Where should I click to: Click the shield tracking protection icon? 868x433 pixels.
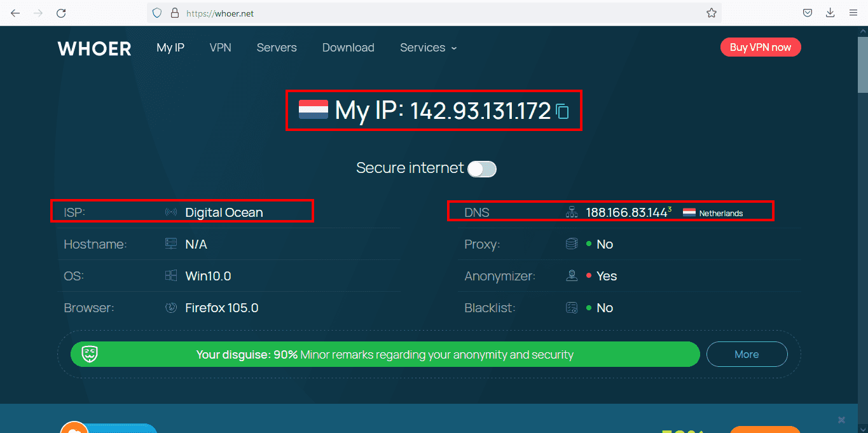pyautogui.click(x=157, y=13)
